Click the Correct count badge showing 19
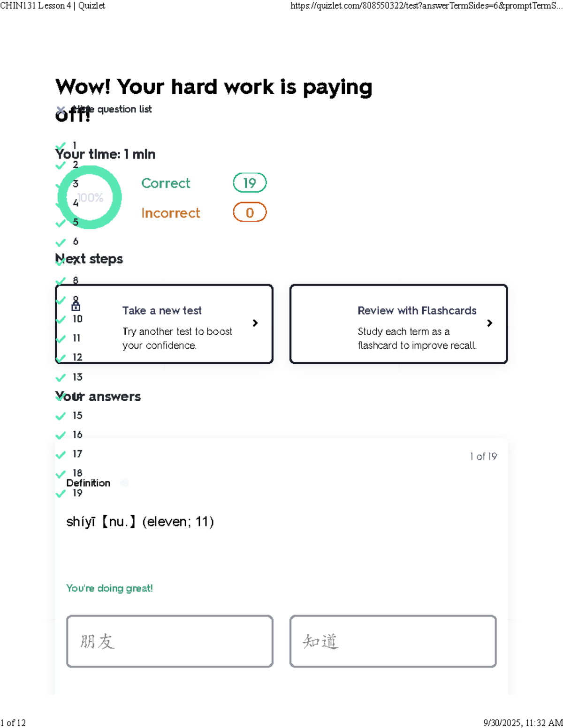Viewport: 563px width, 728px height. tap(250, 183)
